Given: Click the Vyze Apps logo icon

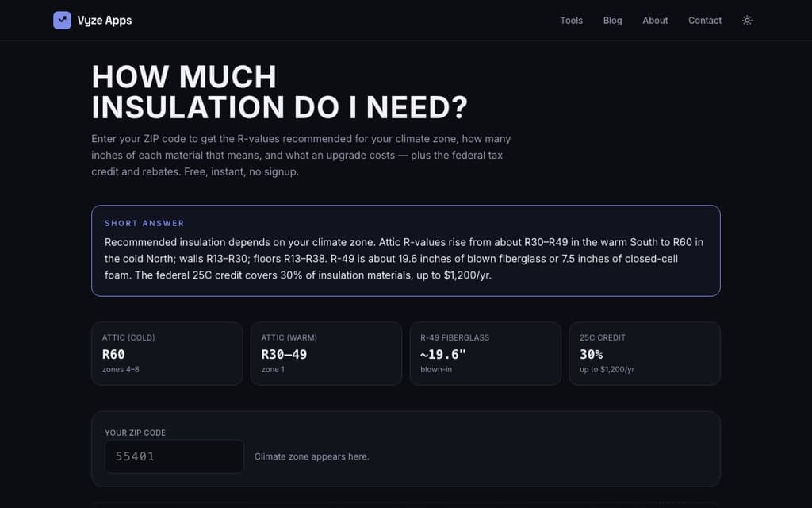Looking at the screenshot, I should [x=62, y=20].
